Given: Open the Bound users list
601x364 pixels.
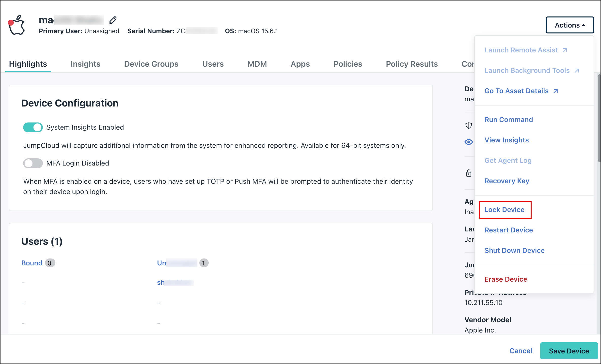Looking at the screenshot, I should (32, 263).
